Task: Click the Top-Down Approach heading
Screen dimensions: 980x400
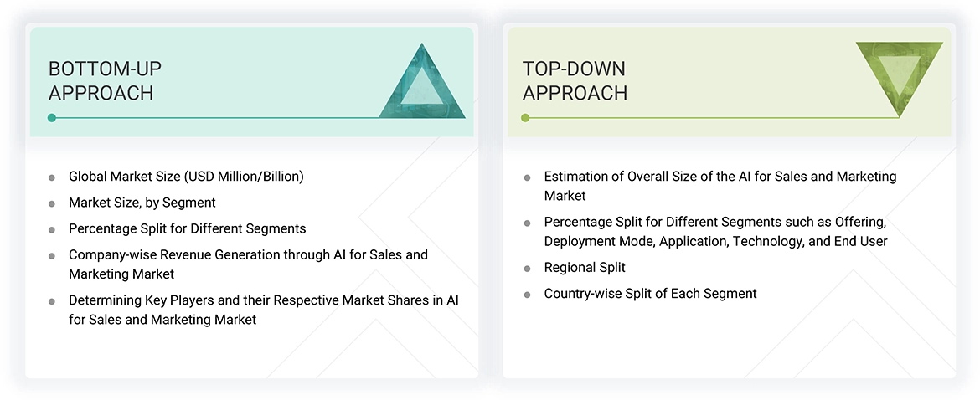Action: click(575, 80)
